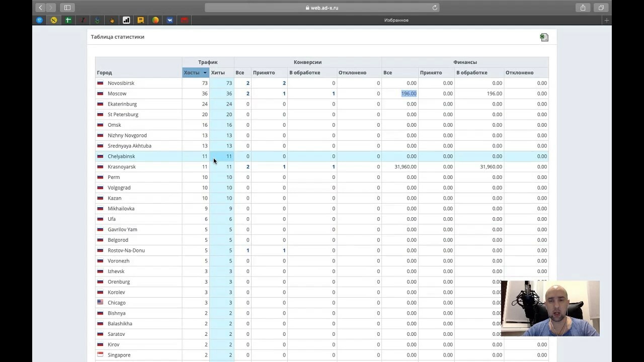This screenshot has height=362, width=644.
Task: Open the orange ball pinned tab
Action: 155,20
